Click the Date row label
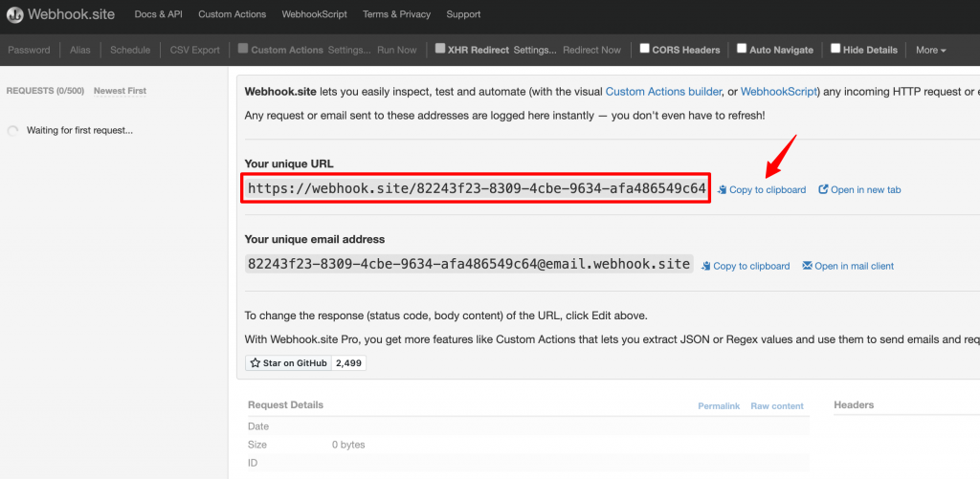The width and height of the screenshot is (980, 479). [x=258, y=426]
